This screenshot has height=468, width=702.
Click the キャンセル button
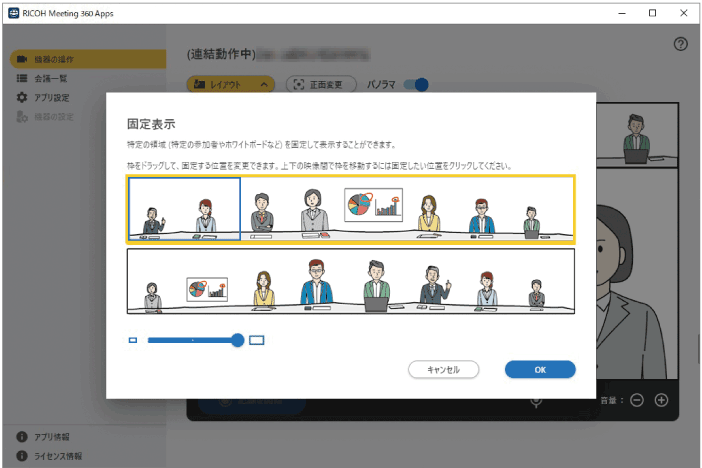pos(443,369)
